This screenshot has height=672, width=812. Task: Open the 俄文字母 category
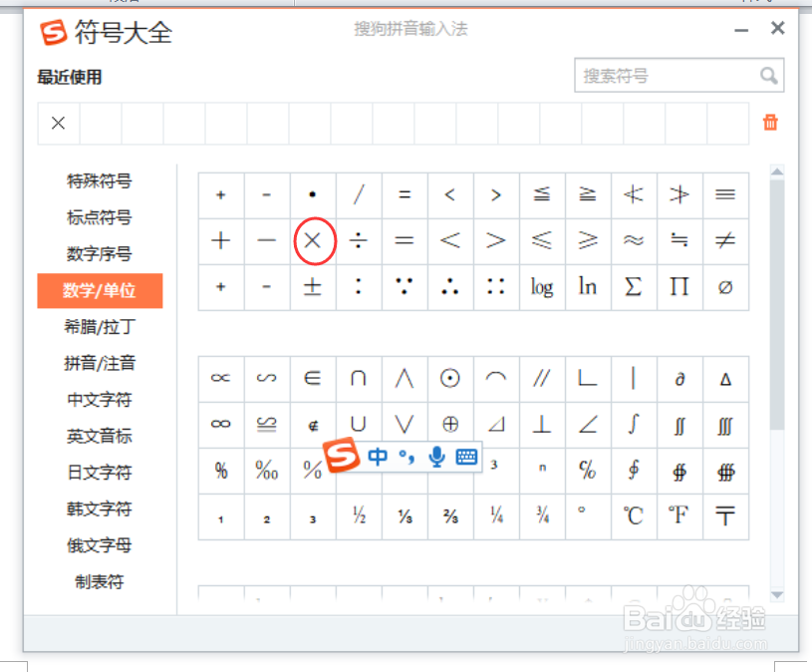tap(99, 545)
